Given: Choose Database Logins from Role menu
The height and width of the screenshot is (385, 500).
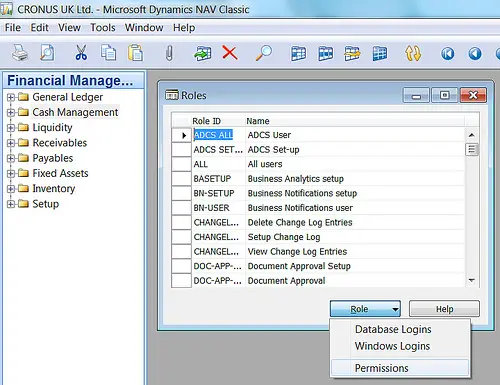Looking at the screenshot, I should tap(400, 329).
